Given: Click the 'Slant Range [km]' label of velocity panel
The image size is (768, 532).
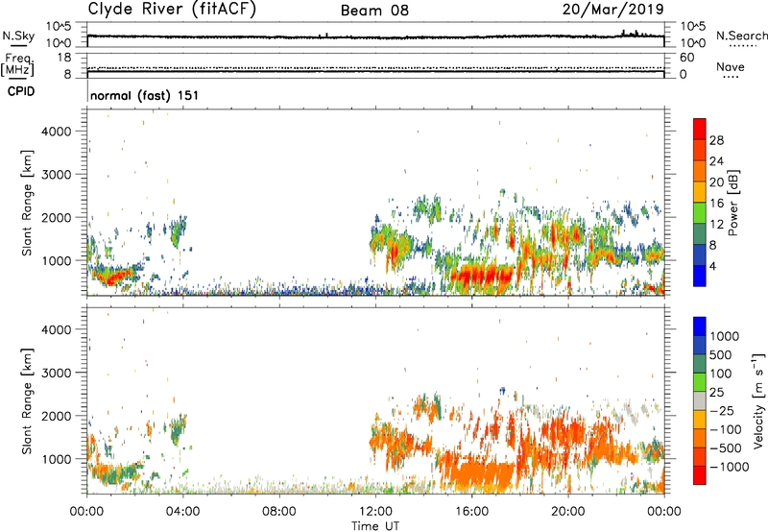Looking at the screenshot, I should click(27, 401).
